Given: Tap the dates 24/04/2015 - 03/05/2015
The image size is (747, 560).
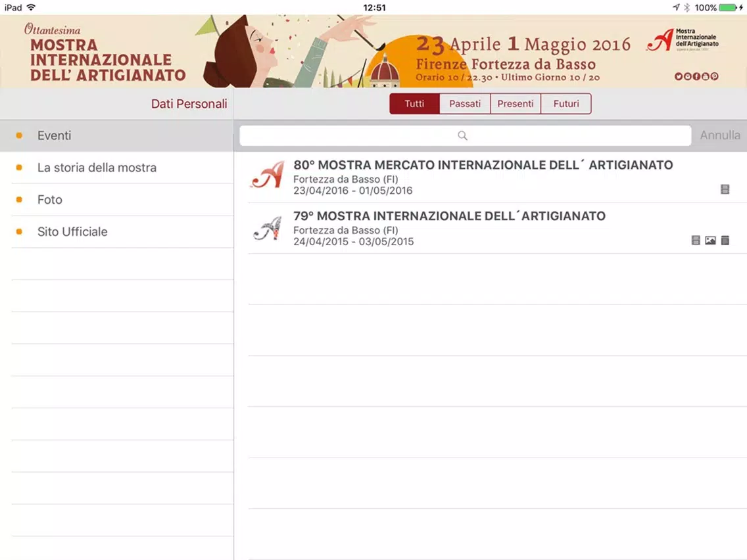Looking at the screenshot, I should [x=354, y=241].
